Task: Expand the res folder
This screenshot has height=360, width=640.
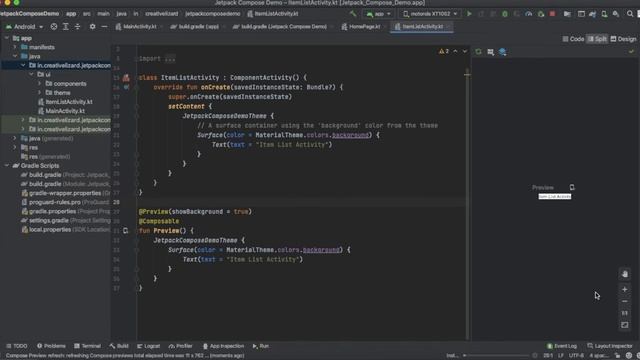Action: (x=15, y=147)
